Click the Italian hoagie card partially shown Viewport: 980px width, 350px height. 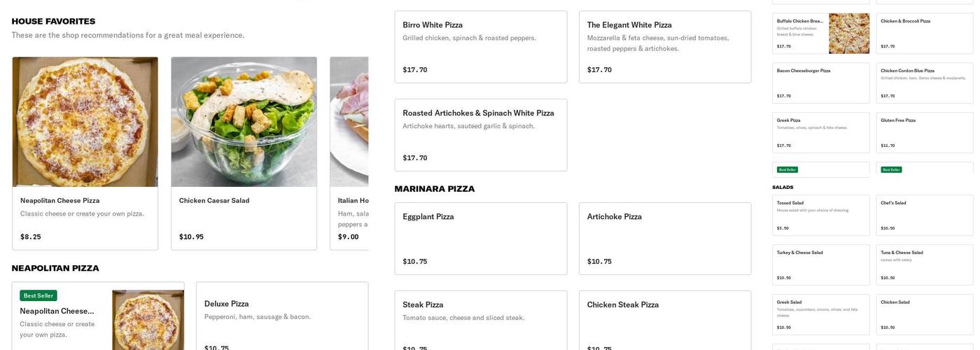click(x=349, y=153)
